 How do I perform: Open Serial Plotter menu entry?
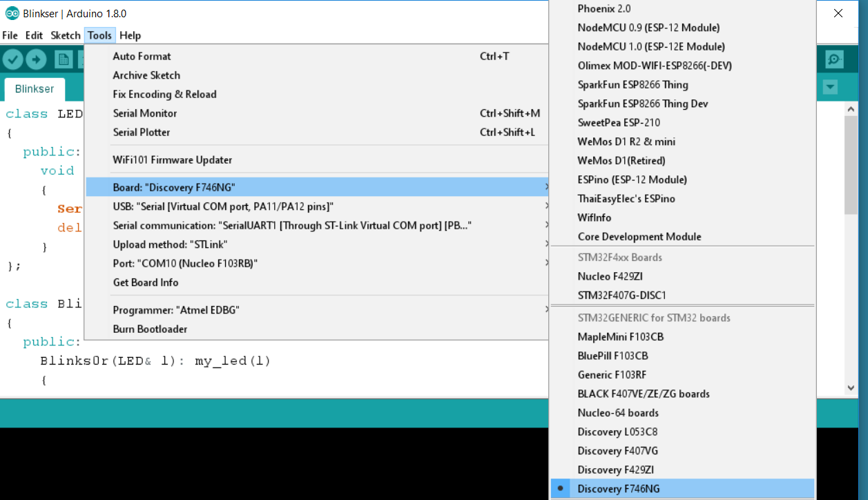pyautogui.click(x=317, y=132)
